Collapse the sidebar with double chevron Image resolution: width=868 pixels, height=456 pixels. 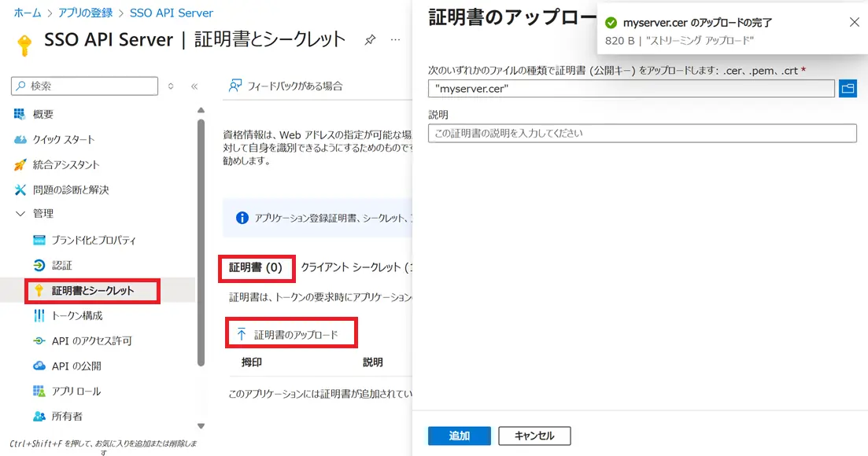click(x=194, y=86)
